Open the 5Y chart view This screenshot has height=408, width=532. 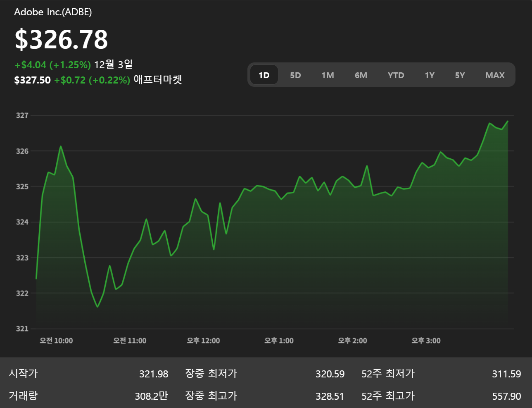(x=460, y=75)
